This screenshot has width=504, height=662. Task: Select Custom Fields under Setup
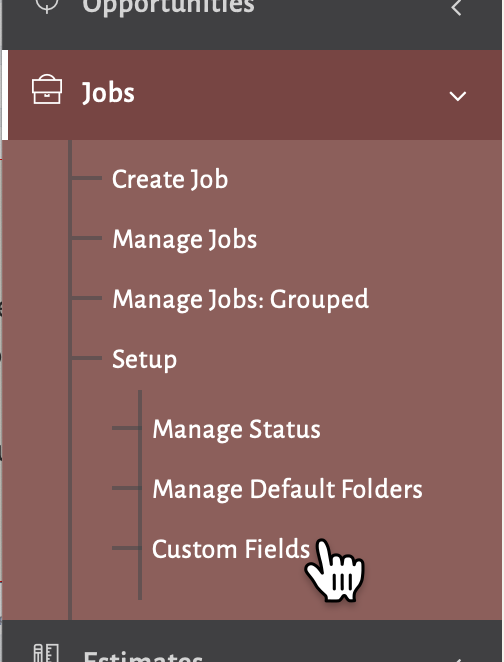click(x=231, y=549)
